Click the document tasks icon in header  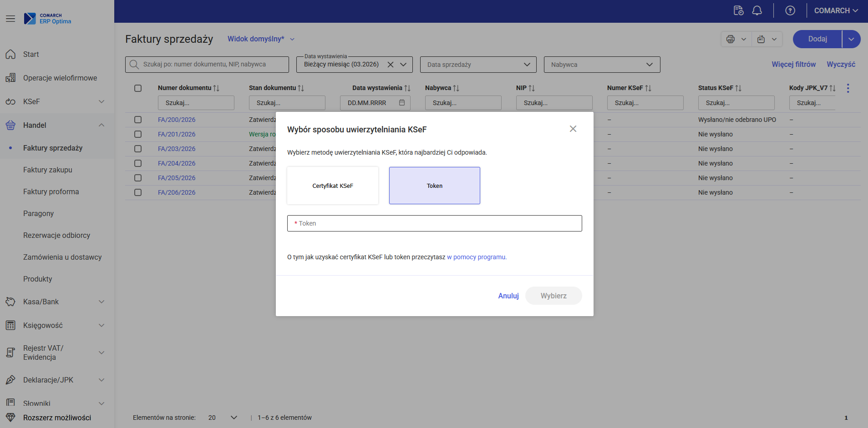point(738,10)
